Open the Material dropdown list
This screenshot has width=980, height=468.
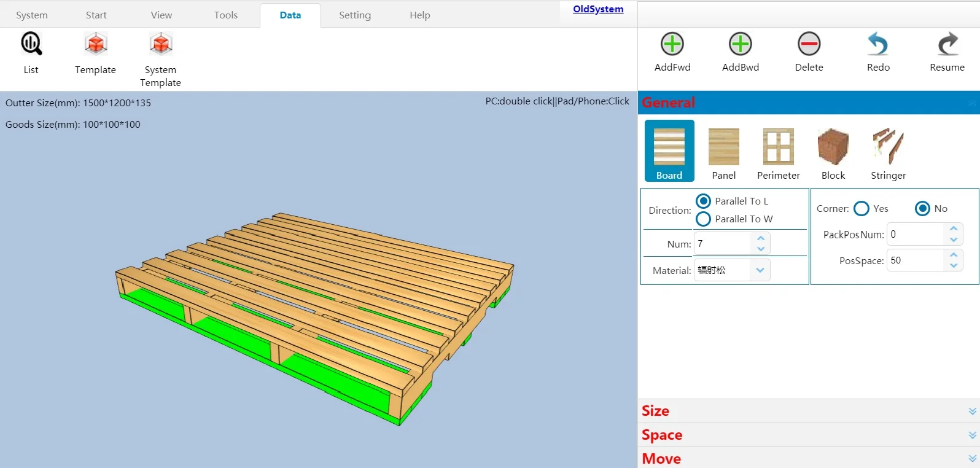coord(760,270)
